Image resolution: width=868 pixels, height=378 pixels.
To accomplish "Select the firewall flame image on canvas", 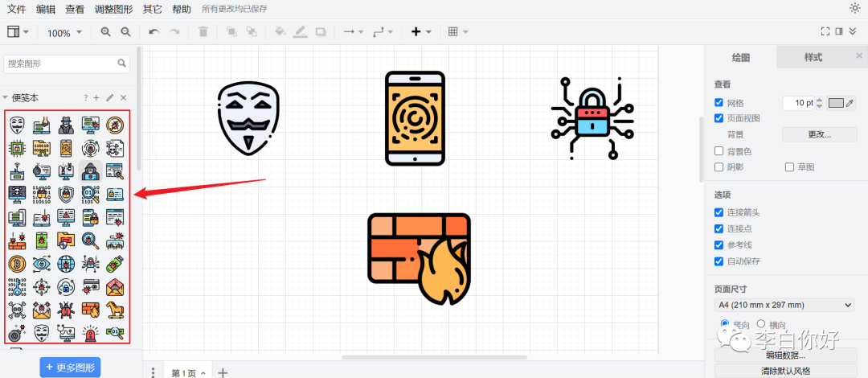I will point(419,259).
